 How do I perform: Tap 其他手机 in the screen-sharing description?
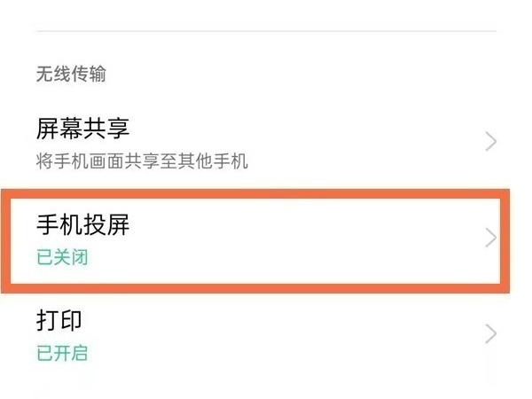[218, 161]
